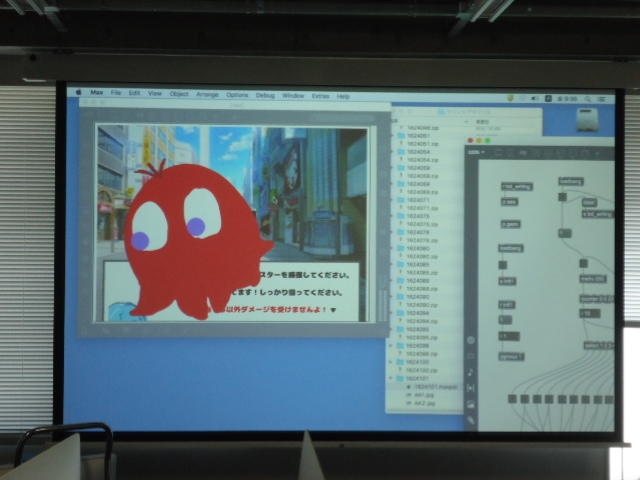
Task: Open the Options menu
Action: click(x=237, y=95)
